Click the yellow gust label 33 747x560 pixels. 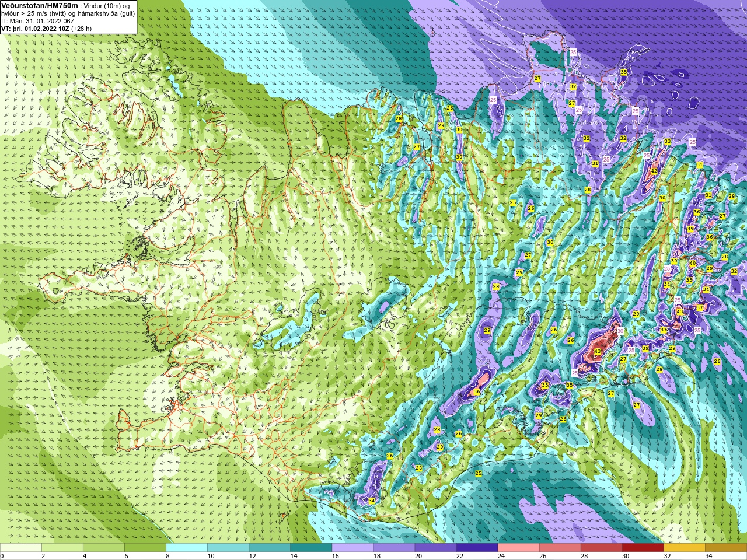(667, 142)
